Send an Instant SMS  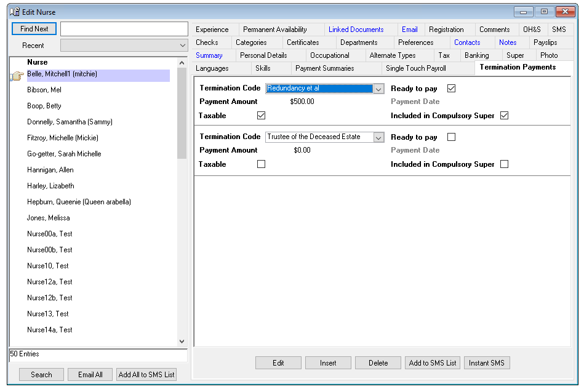tap(486, 363)
